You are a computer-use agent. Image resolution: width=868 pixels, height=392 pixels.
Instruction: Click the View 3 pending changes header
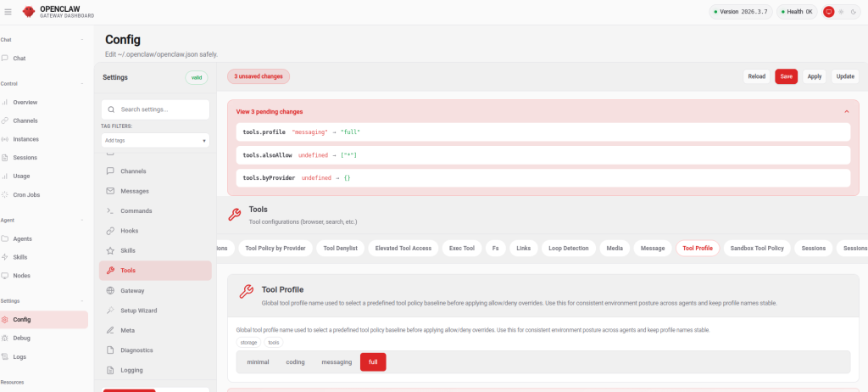270,111
